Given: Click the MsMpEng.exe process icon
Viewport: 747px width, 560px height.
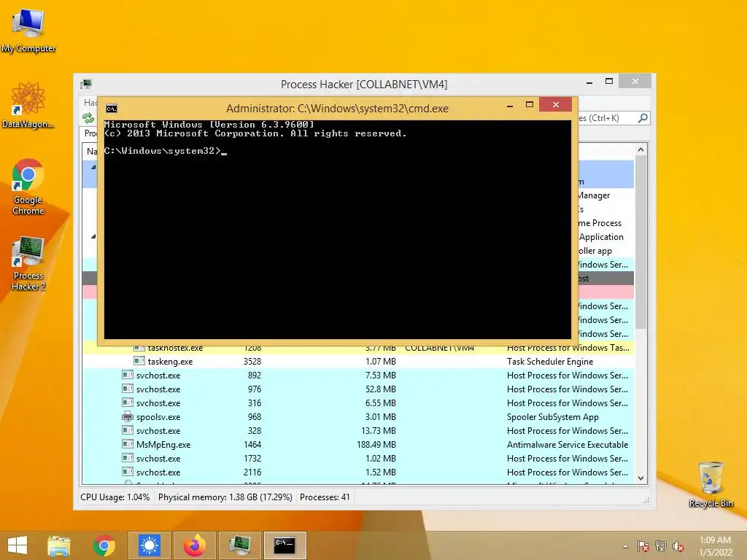Looking at the screenshot, I should 127,444.
